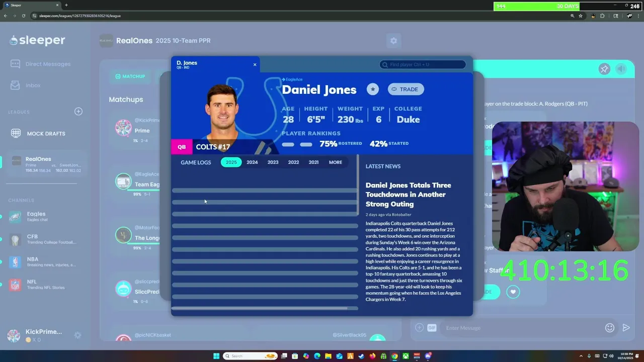Reload the page in the browser
The image size is (644, 362).
pyautogui.click(x=23, y=16)
